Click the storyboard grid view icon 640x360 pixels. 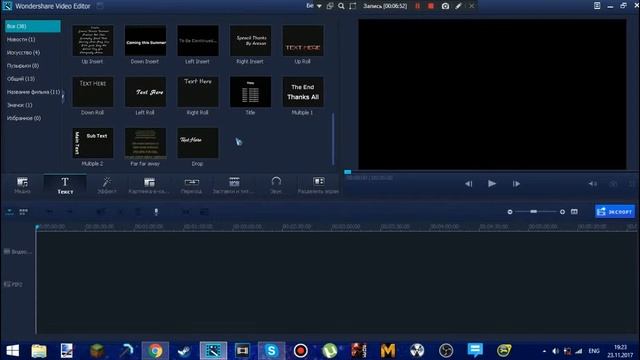click(23, 212)
